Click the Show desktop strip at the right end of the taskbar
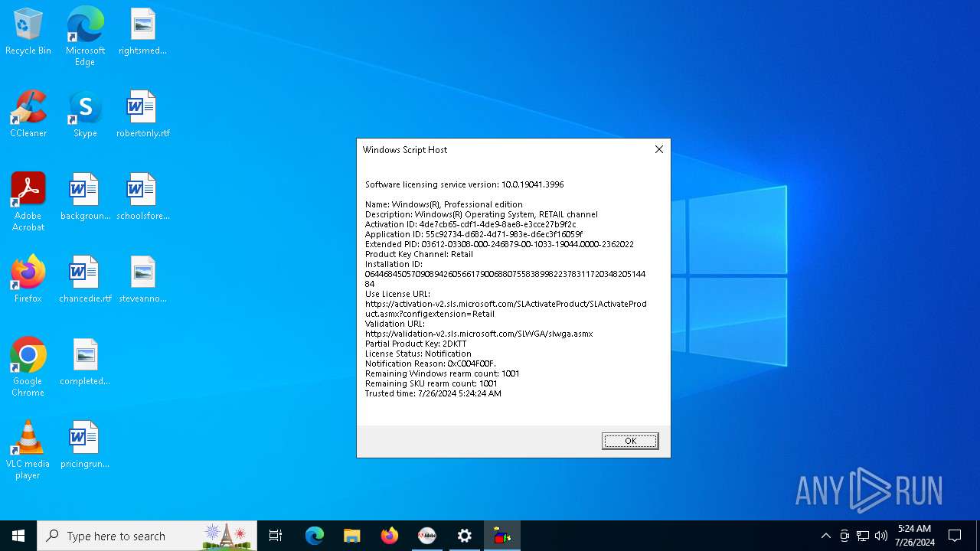The height and width of the screenshot is (551, 980). click(978, 536)
